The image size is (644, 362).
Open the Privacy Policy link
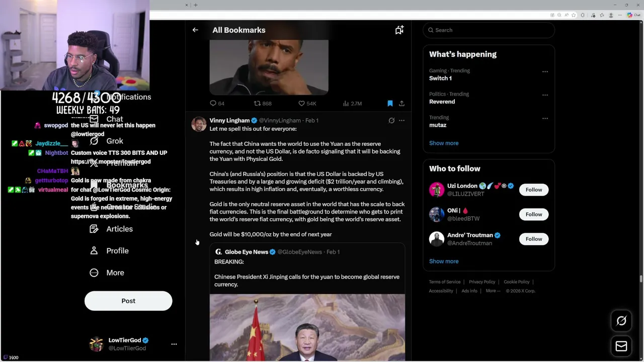[482, 282]
